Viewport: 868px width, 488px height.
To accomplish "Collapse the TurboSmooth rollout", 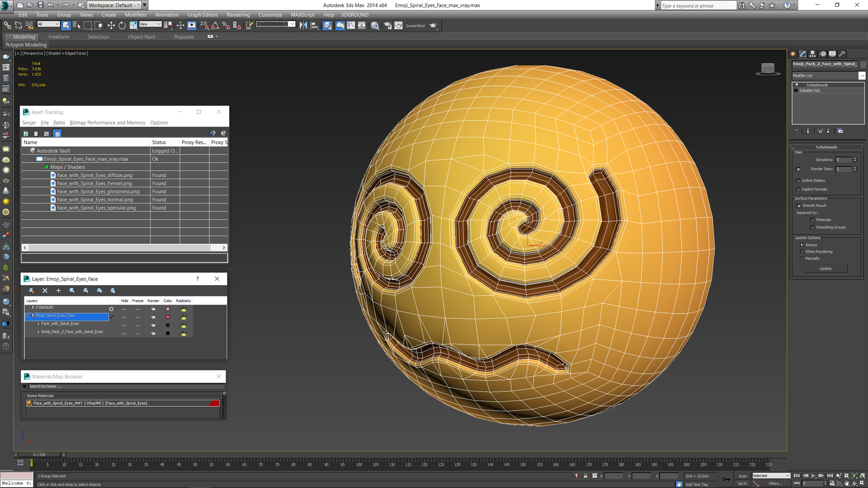I will coord(793,148).
